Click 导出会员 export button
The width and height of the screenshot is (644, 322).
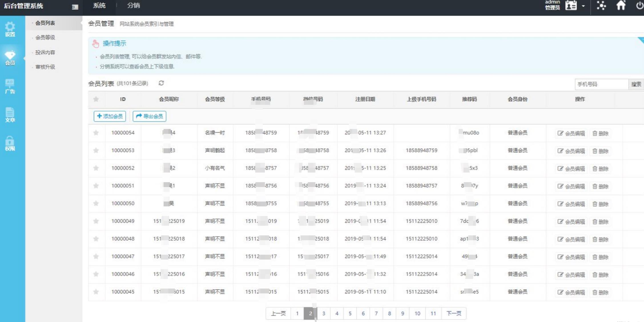point(150,116)
